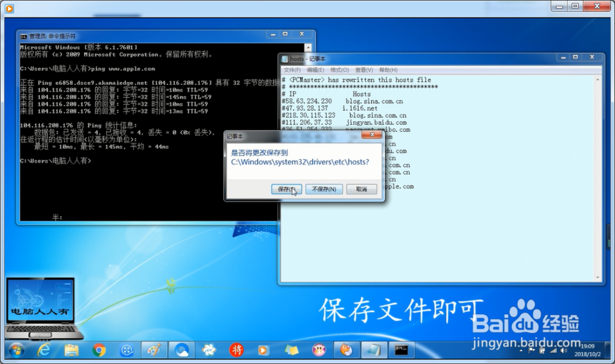Close the Notepad save prompt dialog
The image size is (615, 364).
click(x=372, y=135)
